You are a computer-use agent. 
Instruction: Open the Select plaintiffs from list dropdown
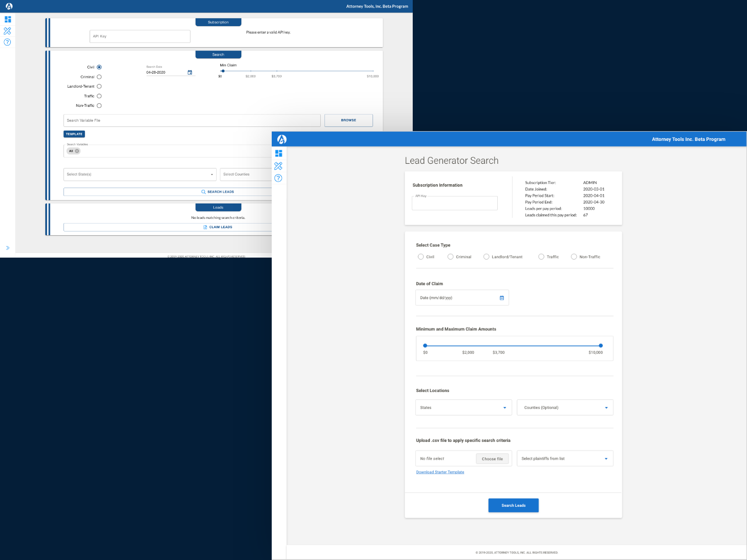coord(565,459)
